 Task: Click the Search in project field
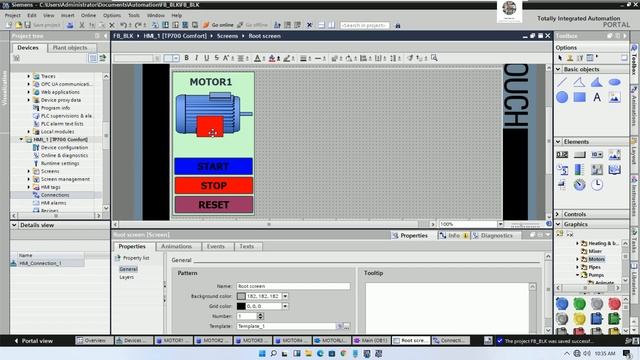365,25
